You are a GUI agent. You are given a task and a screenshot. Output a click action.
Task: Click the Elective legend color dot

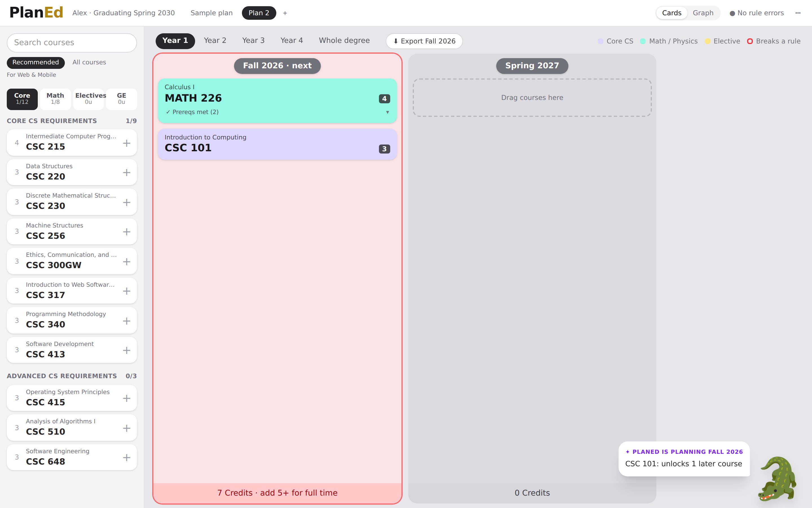point(708,41)
